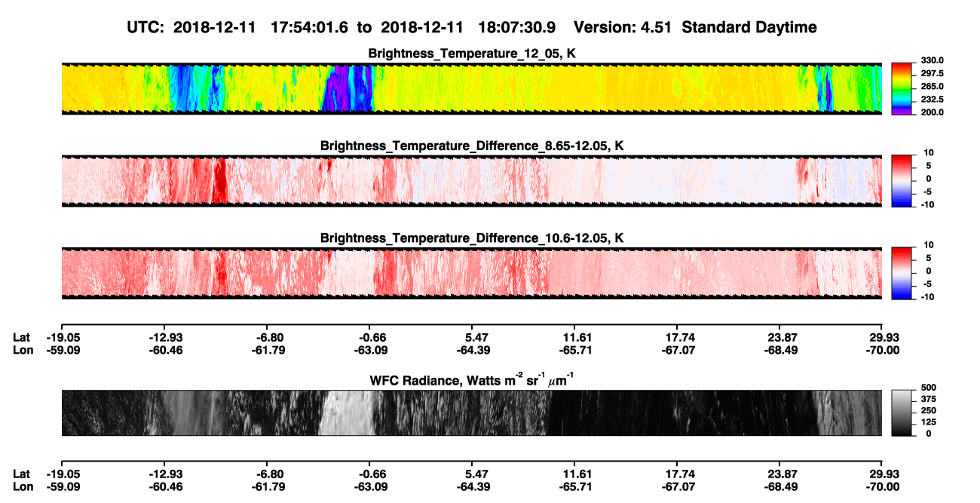The height and width of the screenshot is (503, 980).
Task: Click the Brightness_Temperature_Difference_10.6-12.05 panel title
Action: click(x=472, y=238)
